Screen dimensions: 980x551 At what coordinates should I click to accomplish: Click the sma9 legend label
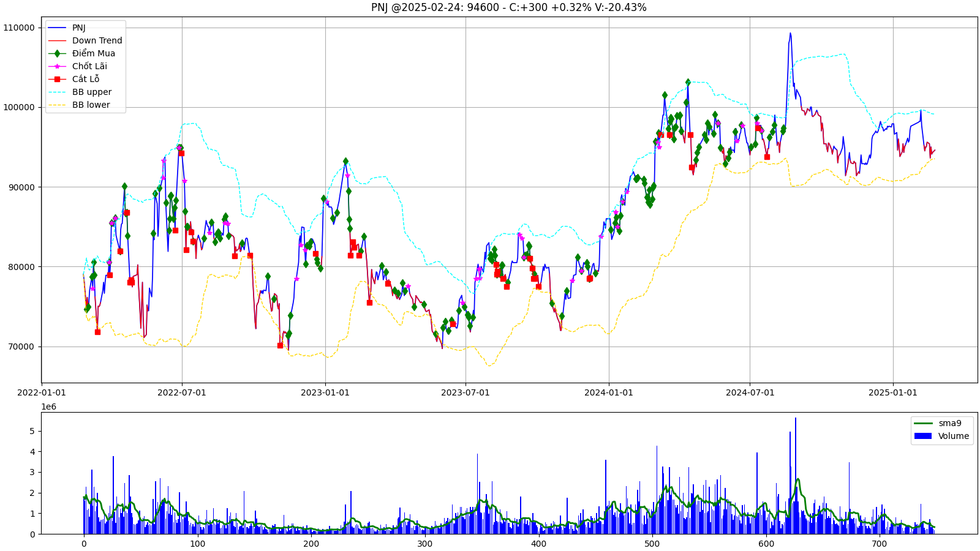[x=950, y=423]
